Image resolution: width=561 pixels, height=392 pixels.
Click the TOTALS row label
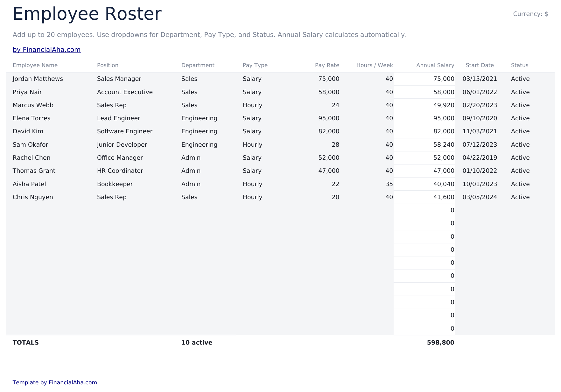point(26,343)
